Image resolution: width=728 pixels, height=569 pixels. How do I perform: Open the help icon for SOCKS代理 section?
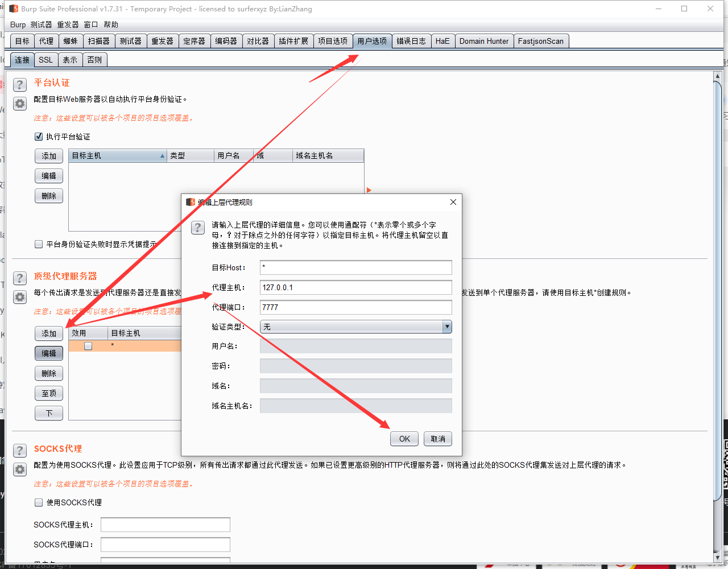tap(20, 451)
